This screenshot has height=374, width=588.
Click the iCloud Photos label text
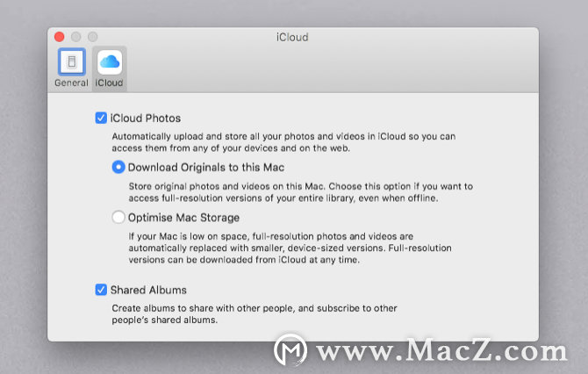[x=146, y=119]
